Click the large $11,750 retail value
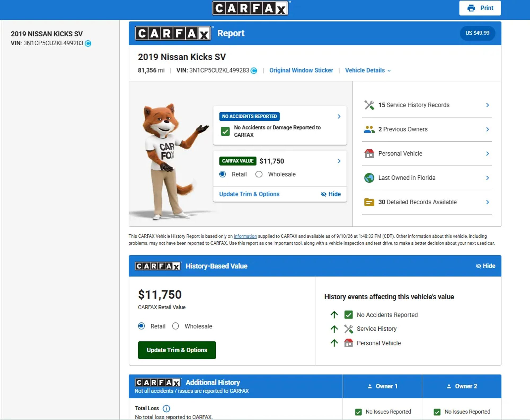 160,295
